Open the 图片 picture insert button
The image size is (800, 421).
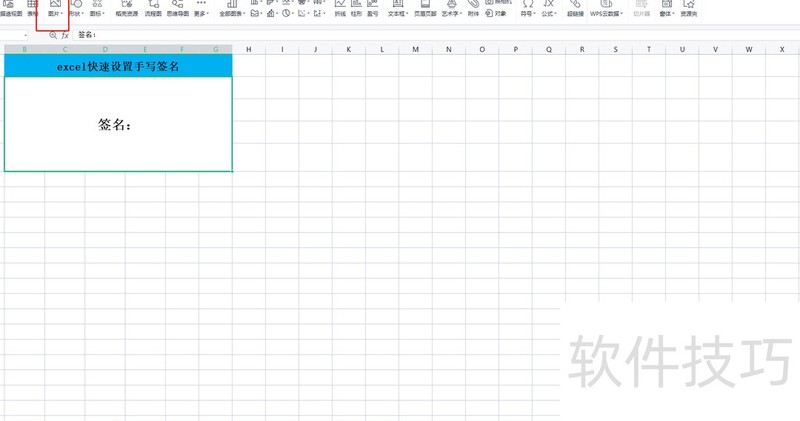click(55, 9)
